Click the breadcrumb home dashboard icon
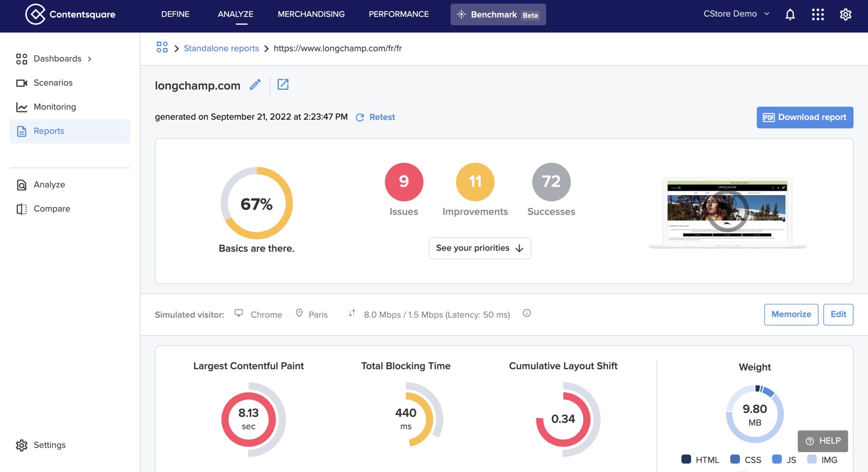 (162, 47)
